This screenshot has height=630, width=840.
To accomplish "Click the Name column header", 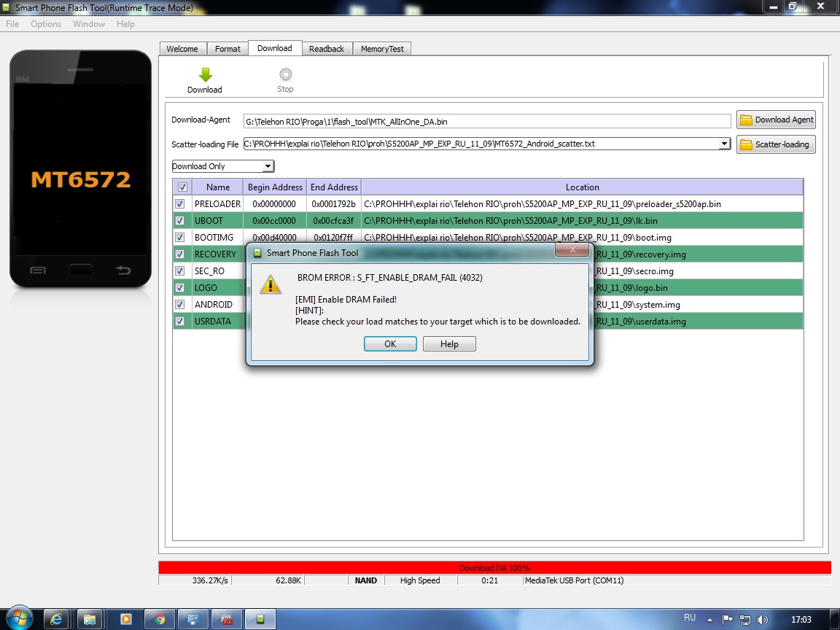I will point(217,187).
